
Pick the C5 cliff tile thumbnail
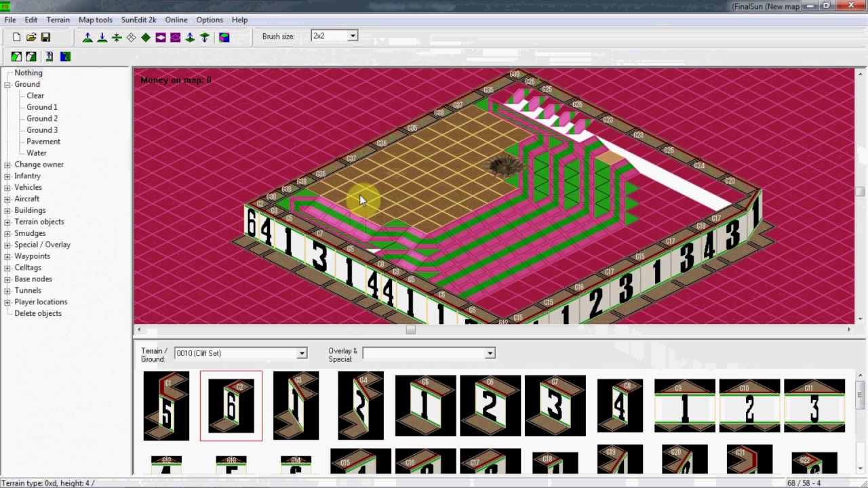pyautogui.click(x=425, y=406)
